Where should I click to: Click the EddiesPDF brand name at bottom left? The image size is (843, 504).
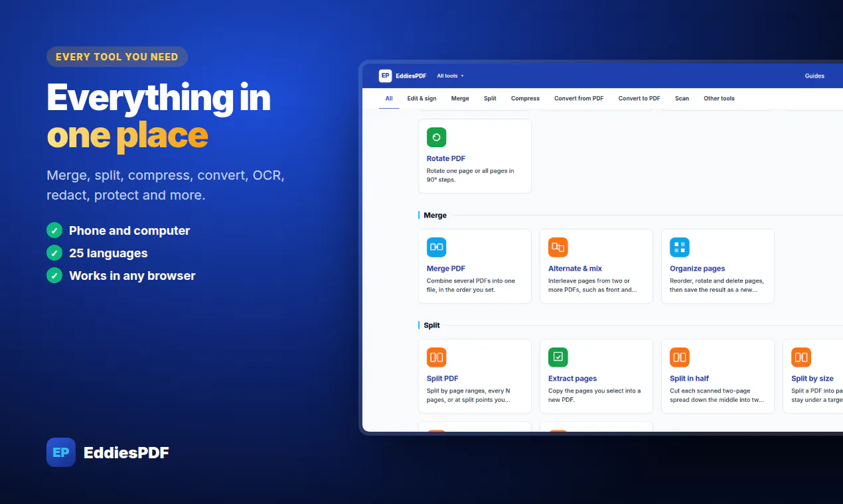pyautogui.click(x=126, y=453)
